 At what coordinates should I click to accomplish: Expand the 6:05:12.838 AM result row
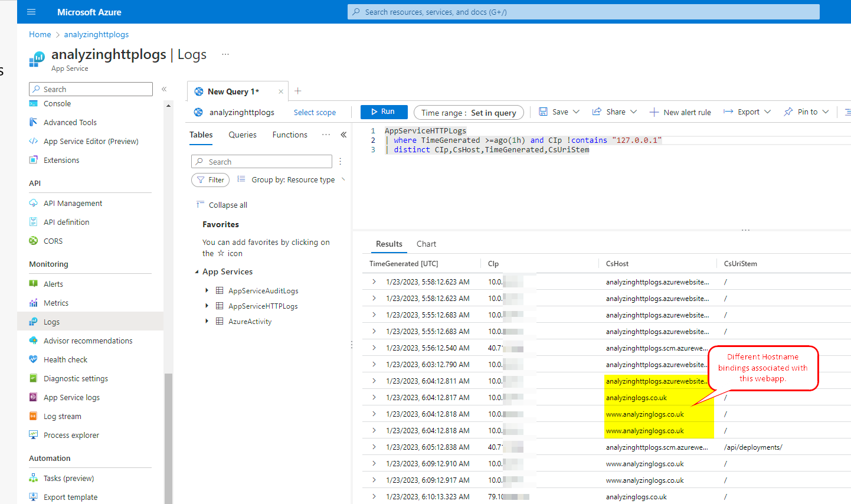click(x=374, y=447)
